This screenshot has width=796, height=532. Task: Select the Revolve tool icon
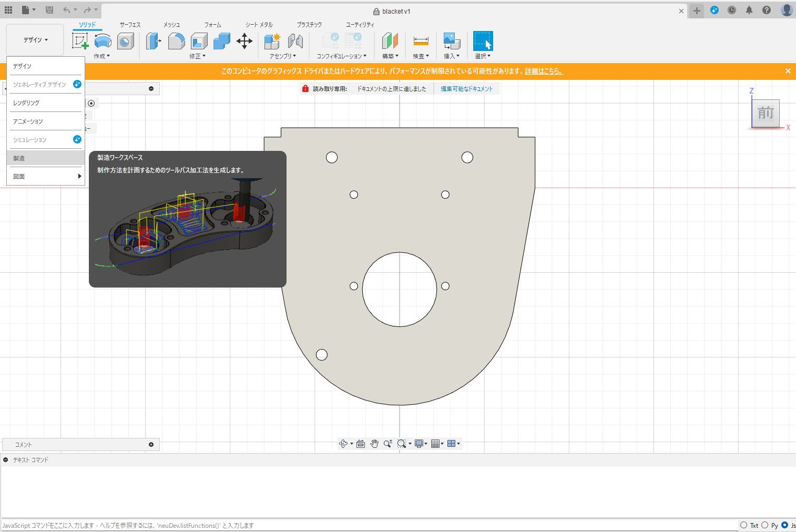point(103,41)
